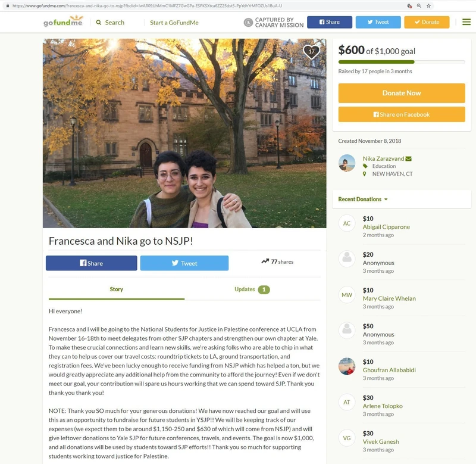This screenshot has height=464, width=476.
Task: Click Ghoufran Allababidi's donor avatar
Action: tap(347, 366)
